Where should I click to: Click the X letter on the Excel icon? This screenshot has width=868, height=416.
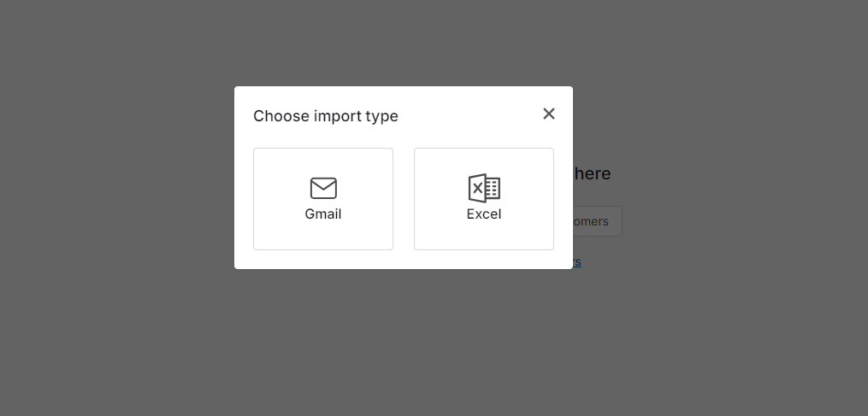(477, 188)
